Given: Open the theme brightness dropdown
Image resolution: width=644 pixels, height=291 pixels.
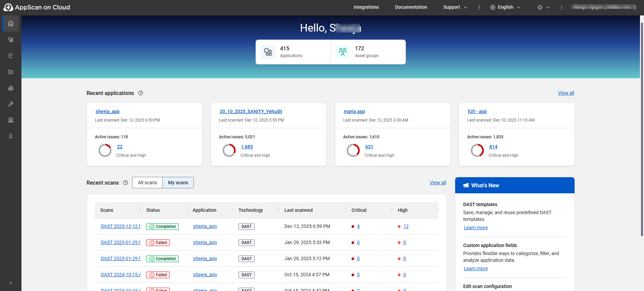Looking at the screenshot, I should click(x=543, y=7).
